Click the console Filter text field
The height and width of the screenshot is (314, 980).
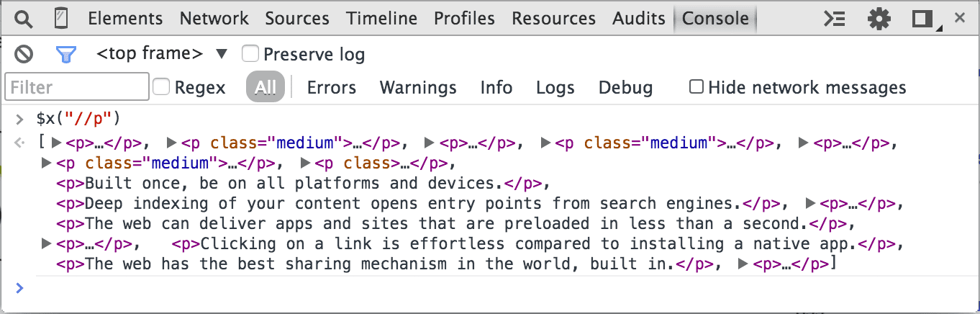click(76, 88)
